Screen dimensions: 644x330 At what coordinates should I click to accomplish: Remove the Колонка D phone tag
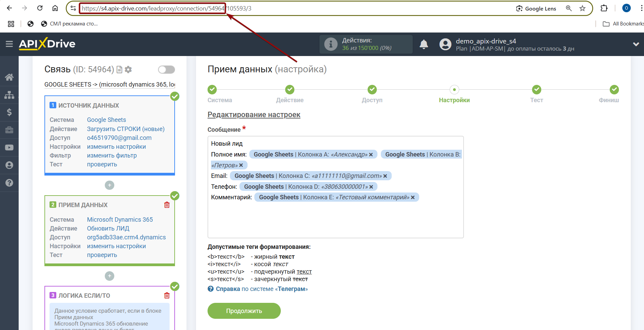371,187
